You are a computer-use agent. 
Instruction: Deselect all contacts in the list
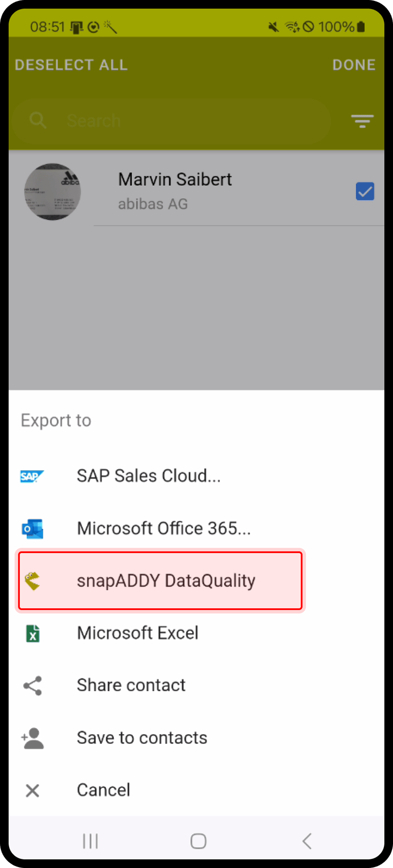pyautogui.click(x=71, y=64)
